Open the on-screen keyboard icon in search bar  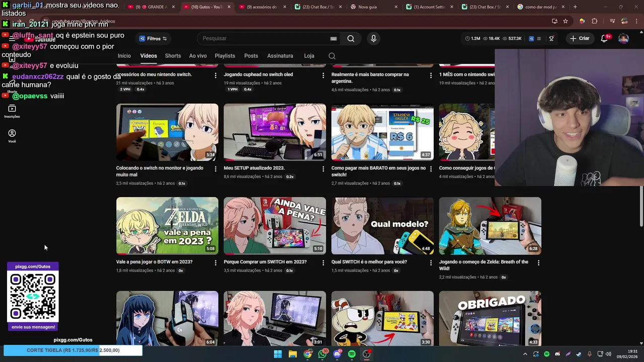[x=333, y=39]
